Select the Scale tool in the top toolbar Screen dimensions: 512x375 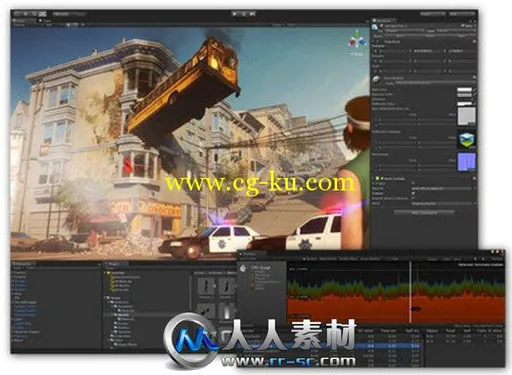[42, 14]
